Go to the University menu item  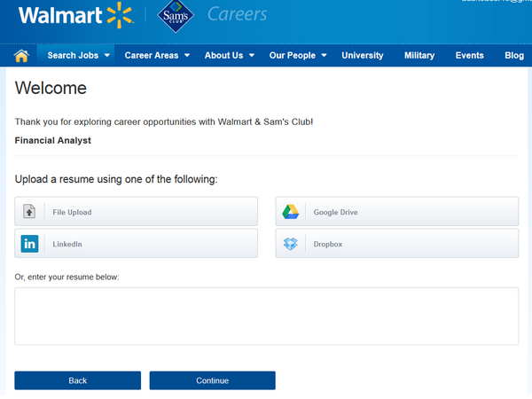[x=362, y=55]
